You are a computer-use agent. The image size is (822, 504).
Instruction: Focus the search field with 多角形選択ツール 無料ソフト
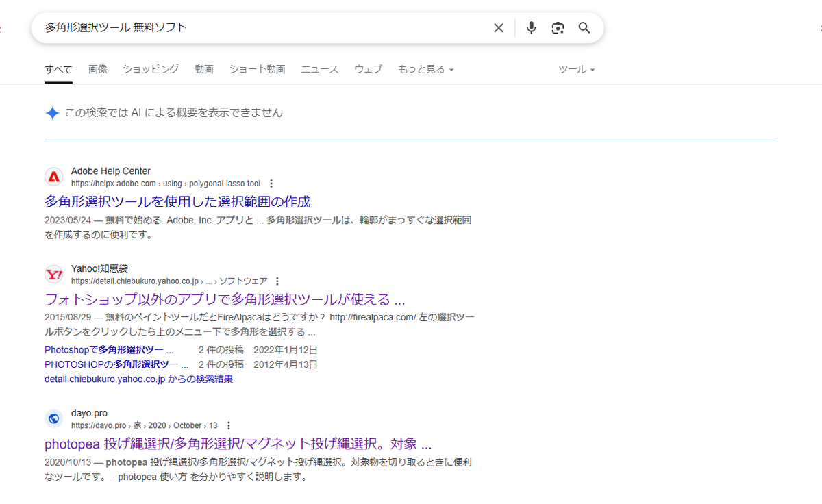[x=264, y=28]
